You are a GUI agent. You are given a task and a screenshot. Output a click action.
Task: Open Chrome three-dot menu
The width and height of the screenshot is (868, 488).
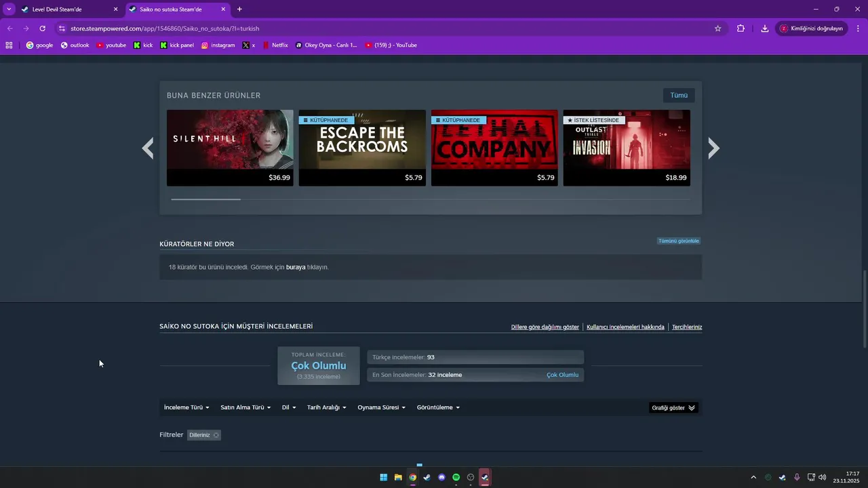[x=858, y=28]
